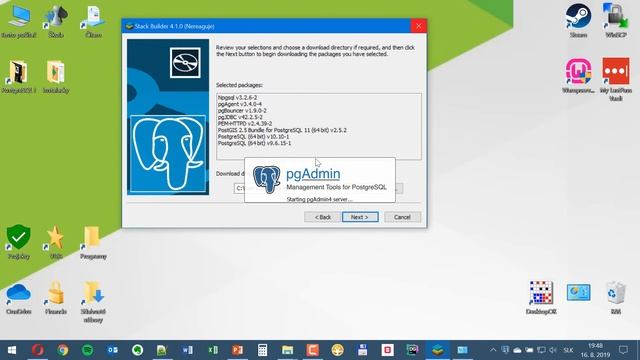
Task: Select the PEM-HTTPD v2.4.39-2 package line
Action: 244,124
